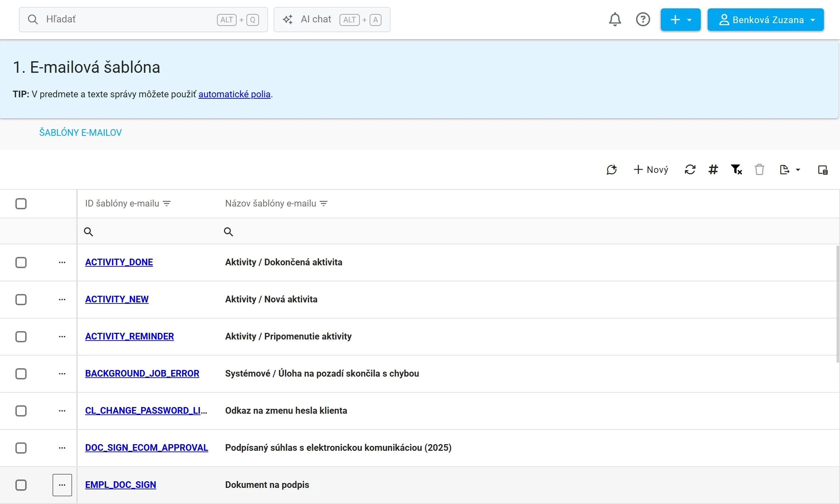Open the Benková Zuzana user menu
The image size is (840, 504).
(x=765, y=20)
